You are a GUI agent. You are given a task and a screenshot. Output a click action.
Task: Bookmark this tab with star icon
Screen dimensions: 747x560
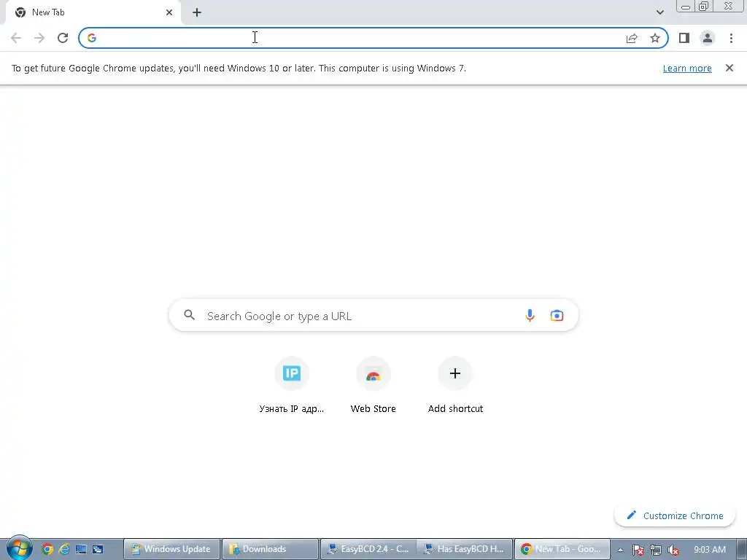655,38
